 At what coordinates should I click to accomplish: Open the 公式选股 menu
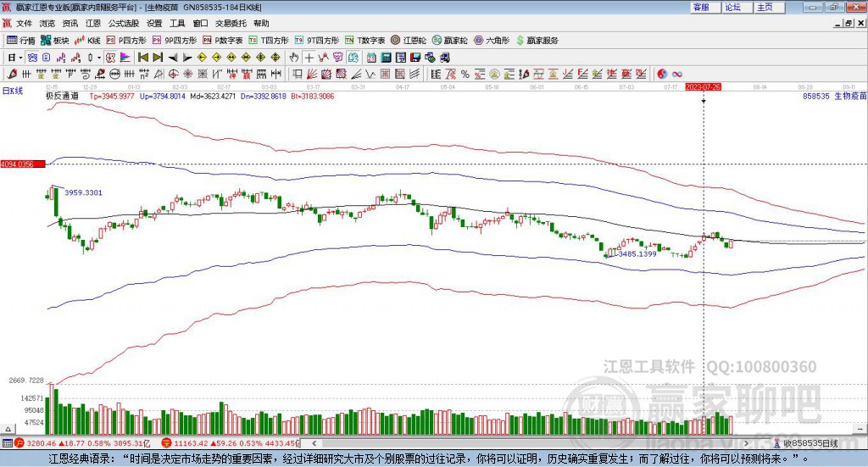point(124,23)
